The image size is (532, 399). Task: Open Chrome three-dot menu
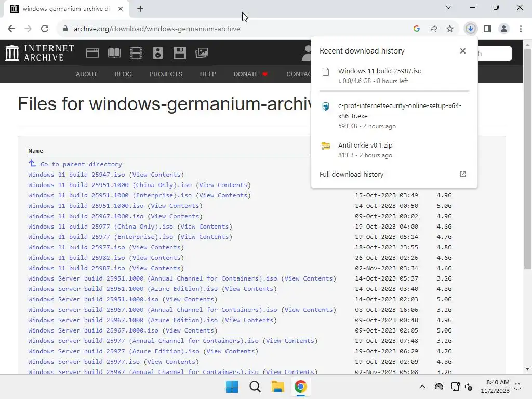[521, 29]
